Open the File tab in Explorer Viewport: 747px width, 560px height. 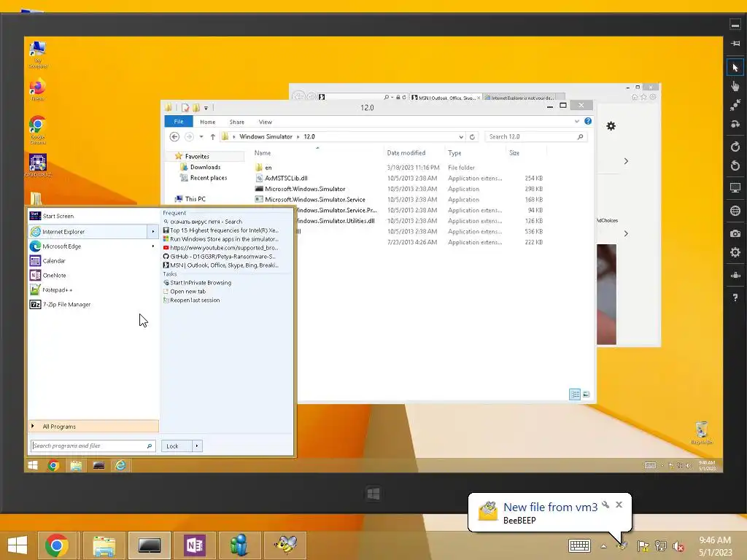(179, 122)
